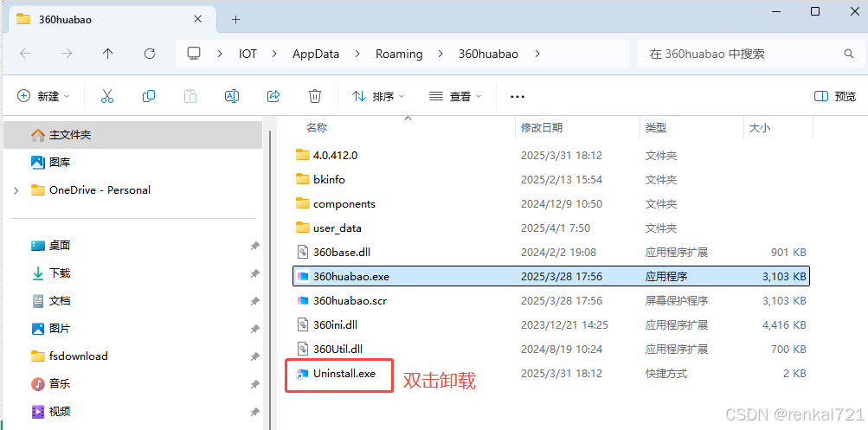Unpin 文档 from quick access
868x430 pixels.
click(x=254, y=301)
